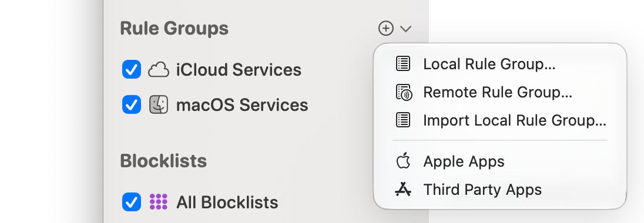Collapse the Rule Groups add menu chevron
This screenshot has width=644, height=223.
(x=406, y=29)
